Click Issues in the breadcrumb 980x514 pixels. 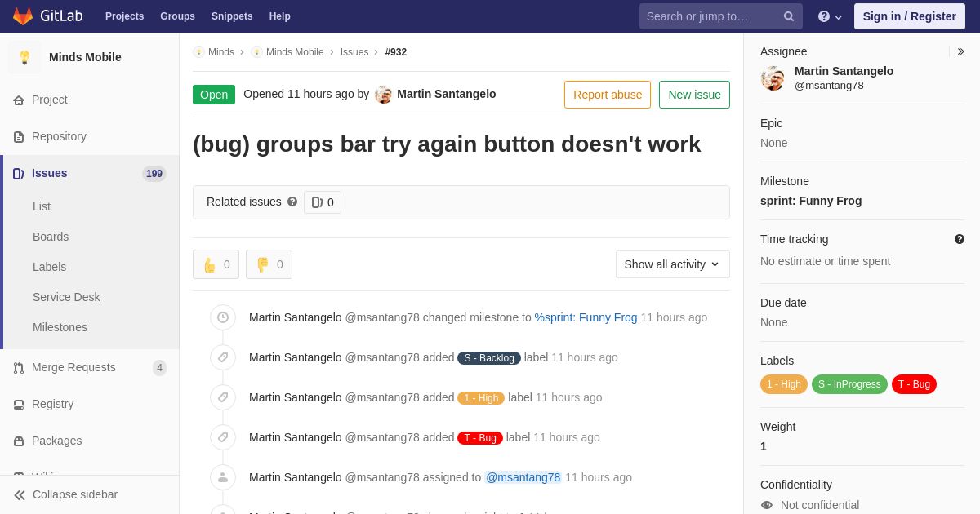(x=354, y=52)
